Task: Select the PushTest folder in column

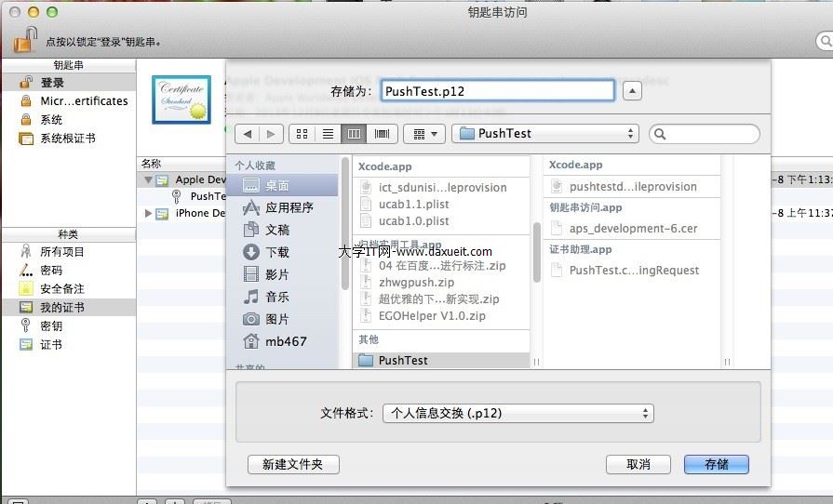Action: 441,360
